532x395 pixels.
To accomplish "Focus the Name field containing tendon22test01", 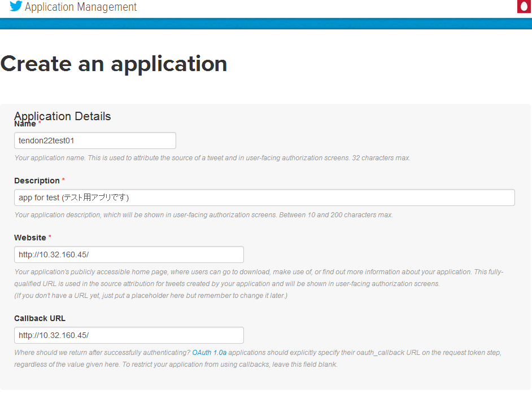I will point(95,141).
